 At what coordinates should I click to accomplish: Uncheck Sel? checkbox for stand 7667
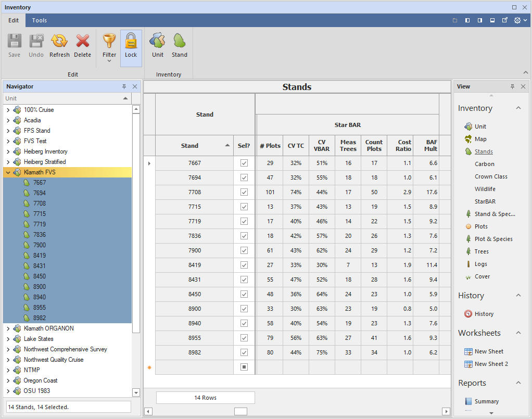point(244,163)
